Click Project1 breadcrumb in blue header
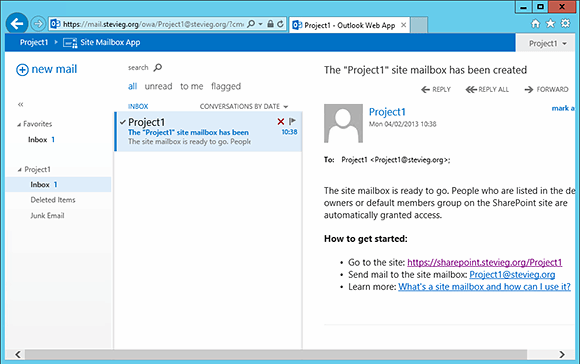 (34, 43)
